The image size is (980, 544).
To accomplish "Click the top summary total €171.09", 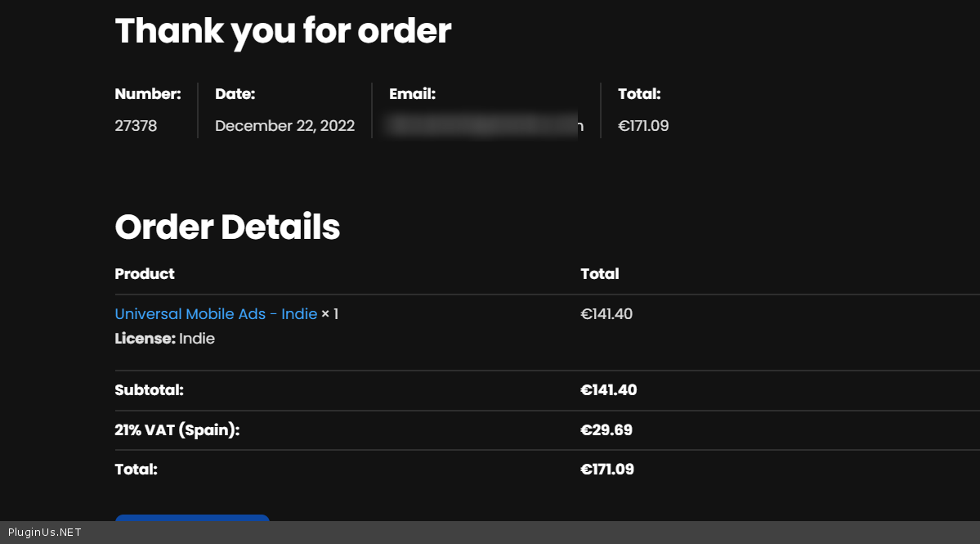I will (x=643, y=126).
